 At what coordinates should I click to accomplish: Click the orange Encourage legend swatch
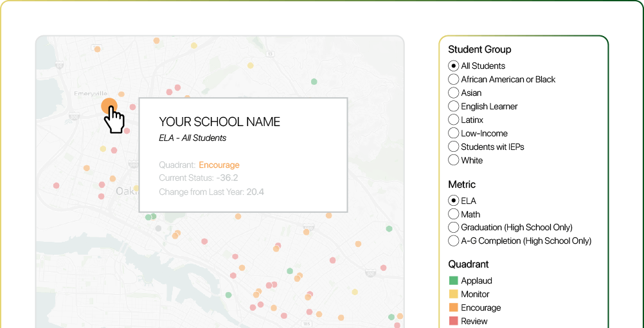[x=454, y=307]
